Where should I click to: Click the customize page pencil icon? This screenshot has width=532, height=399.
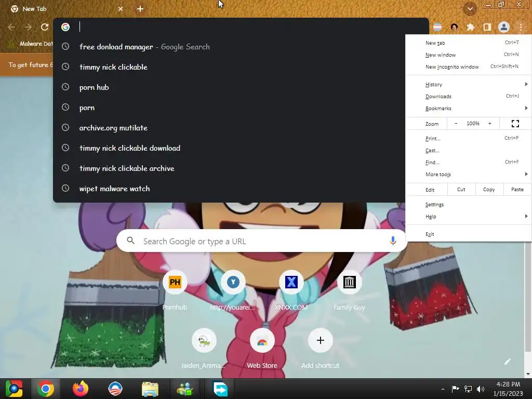tap(507, 362)
